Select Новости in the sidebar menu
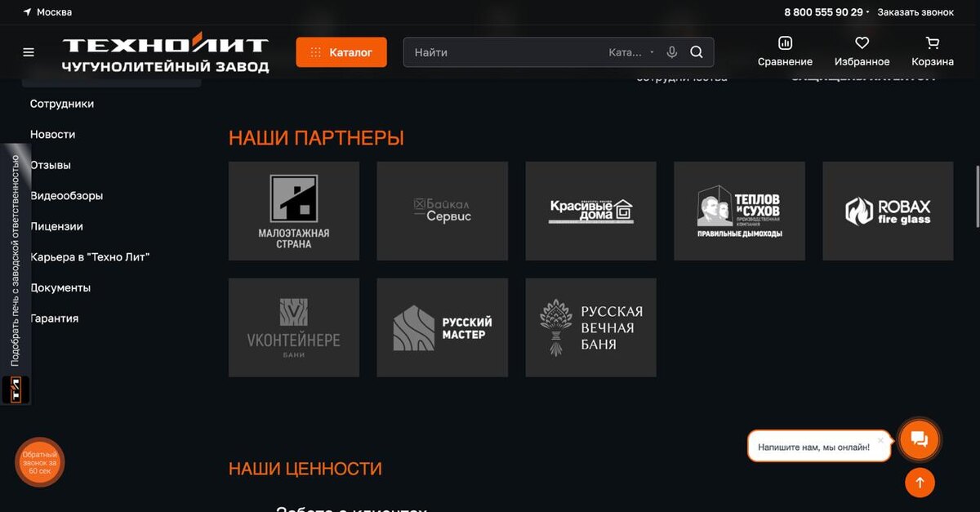The image size is (980, 512). coord(52,134)
